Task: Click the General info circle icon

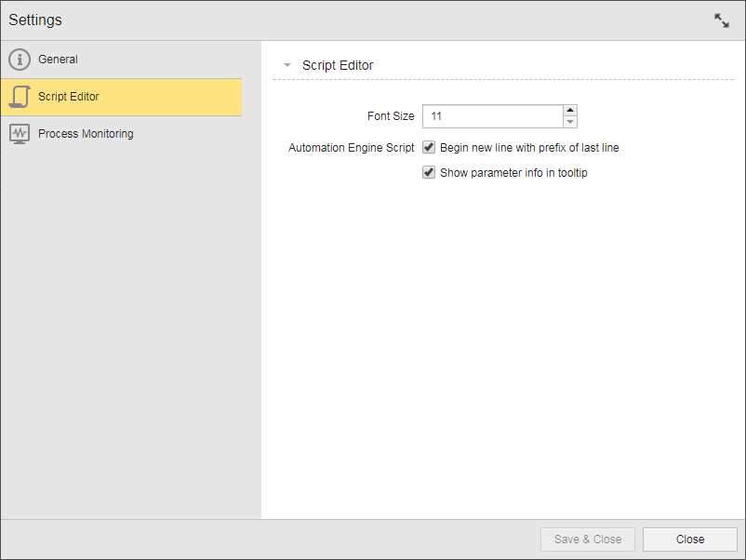Action: pyautogui.click(x=20, y=60)
